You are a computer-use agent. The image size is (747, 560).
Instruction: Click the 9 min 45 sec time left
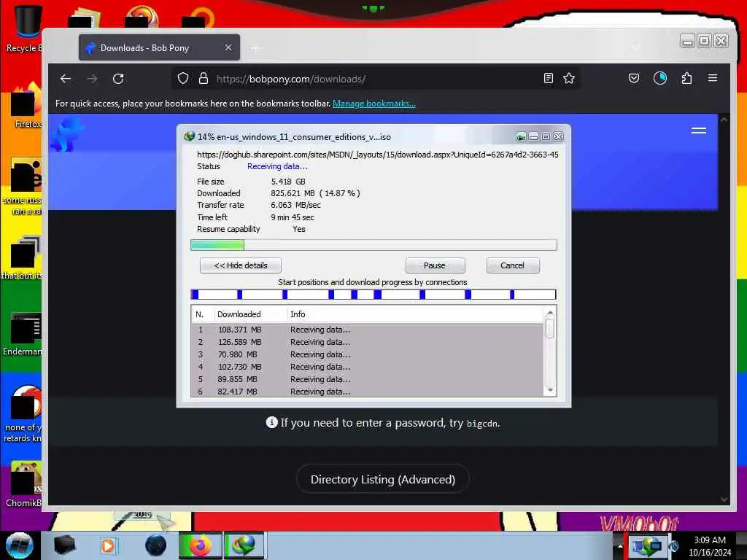[x=293, y=217]
